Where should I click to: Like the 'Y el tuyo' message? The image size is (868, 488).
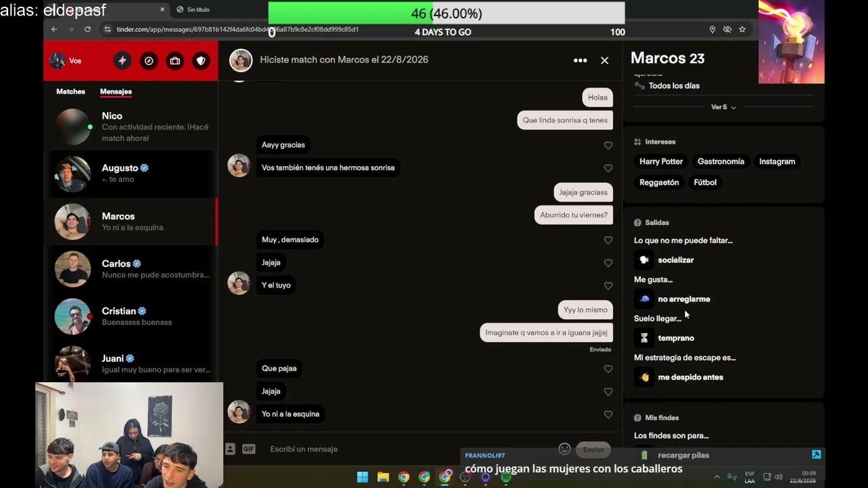click(x=608, y=285)
